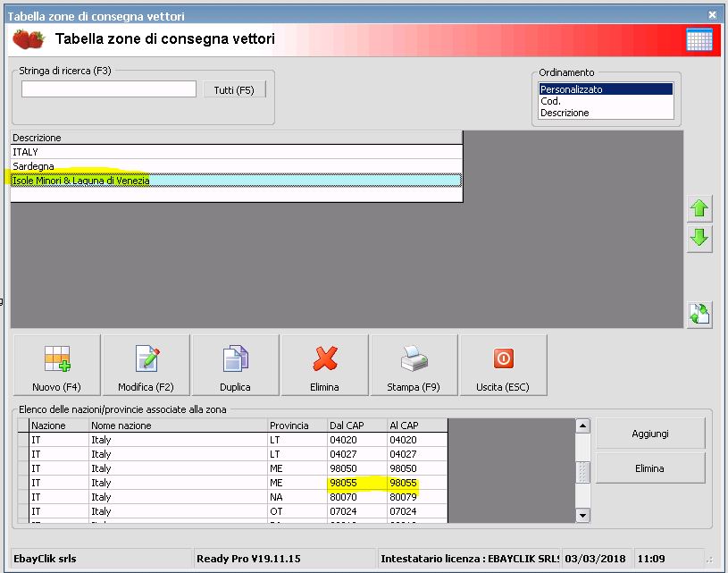
Task: Click Dal CAP cell 98050
Action: (x=357, y=468)
